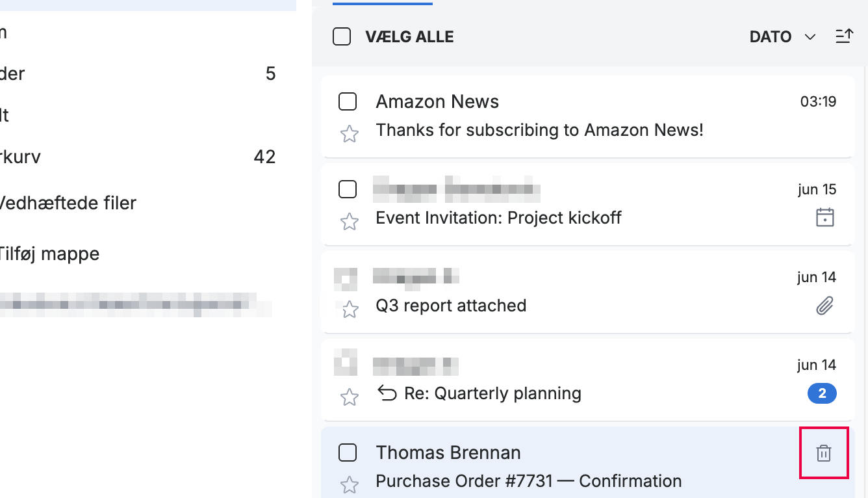The height and width of the screenshot is (498, 868).
Task: Select the Amazon News email checkbox
Action: point(348,101)
